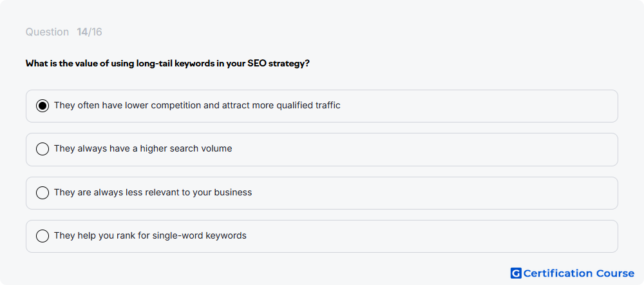Click the grey "Question" label
Screen dimensions: 644x285
[47, 32]
